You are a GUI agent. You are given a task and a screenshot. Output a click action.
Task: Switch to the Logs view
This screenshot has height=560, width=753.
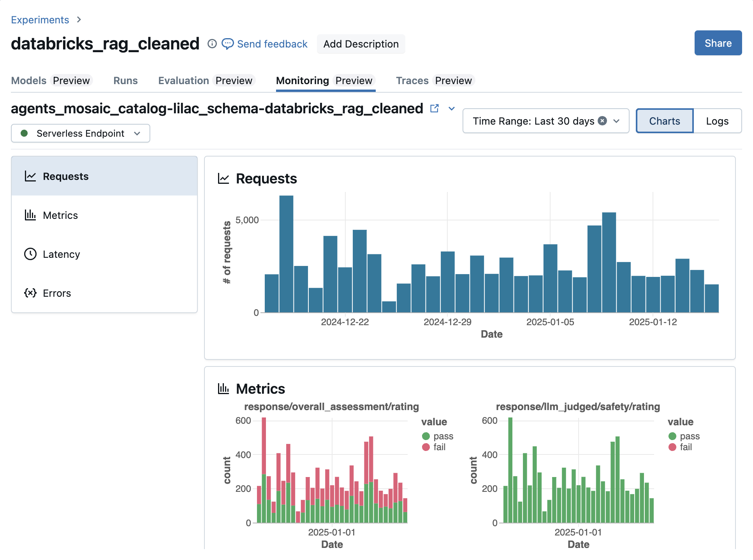pos(717,121)
